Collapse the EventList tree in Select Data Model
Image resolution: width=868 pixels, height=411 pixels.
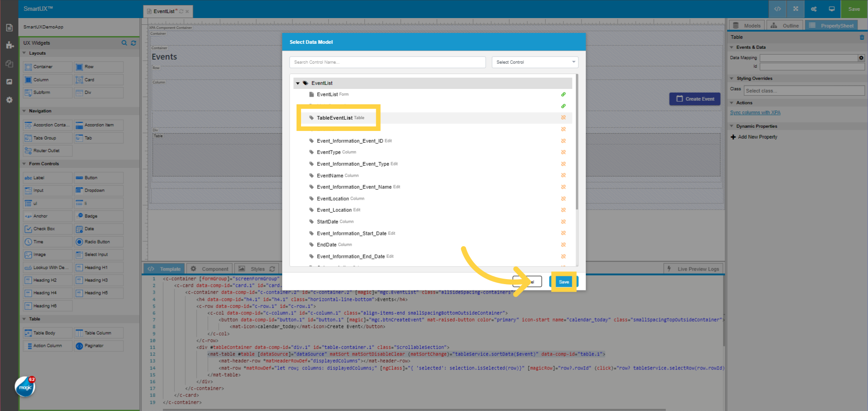(298, 83)
